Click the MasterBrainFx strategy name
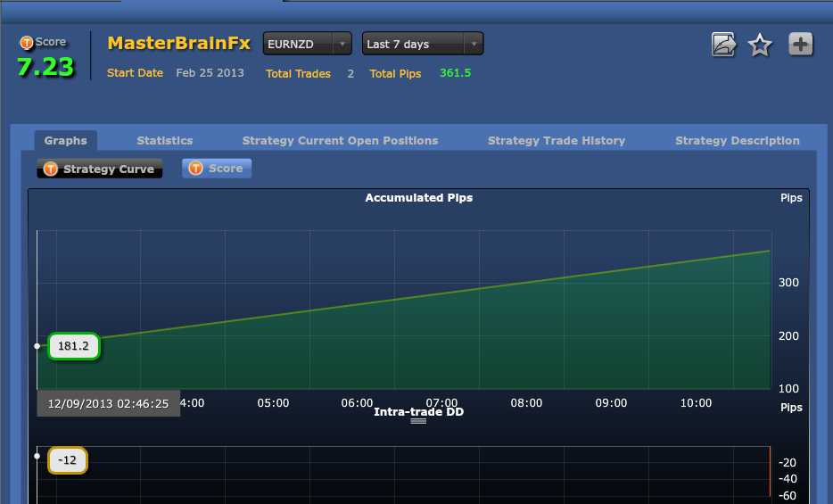 [178, 43]
